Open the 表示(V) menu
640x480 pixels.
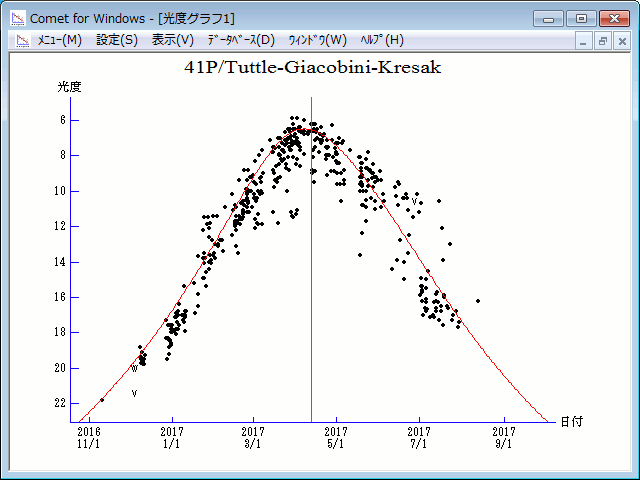click(x=173, y=40)
